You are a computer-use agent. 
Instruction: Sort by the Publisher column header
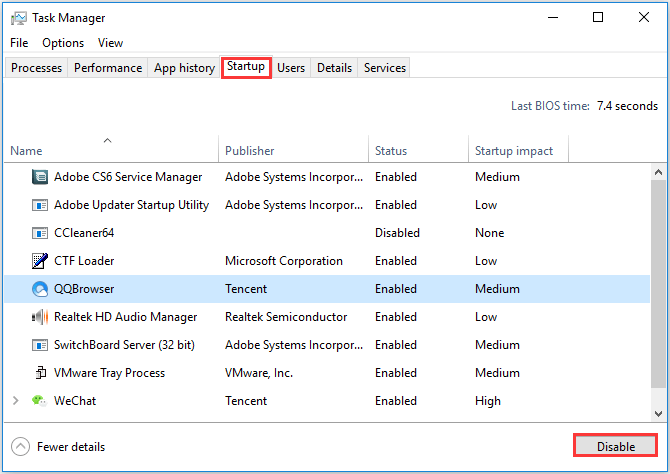click(293, 150)
